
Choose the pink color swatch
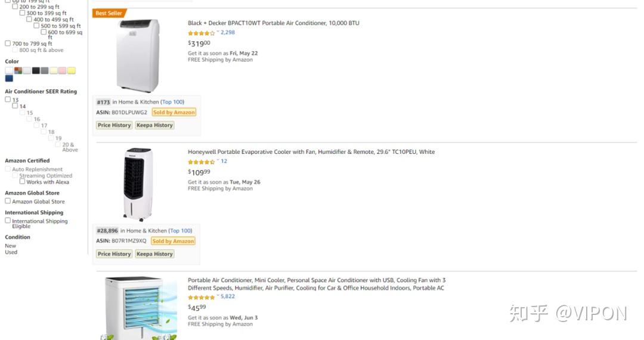pyautogui.click(x=63, y=70)
